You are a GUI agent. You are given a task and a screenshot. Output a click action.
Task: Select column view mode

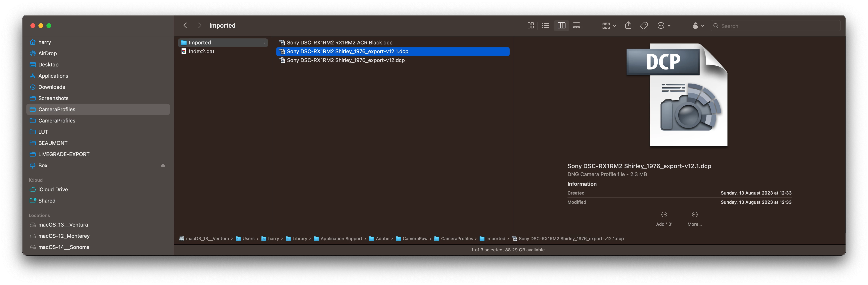point(561,26)
